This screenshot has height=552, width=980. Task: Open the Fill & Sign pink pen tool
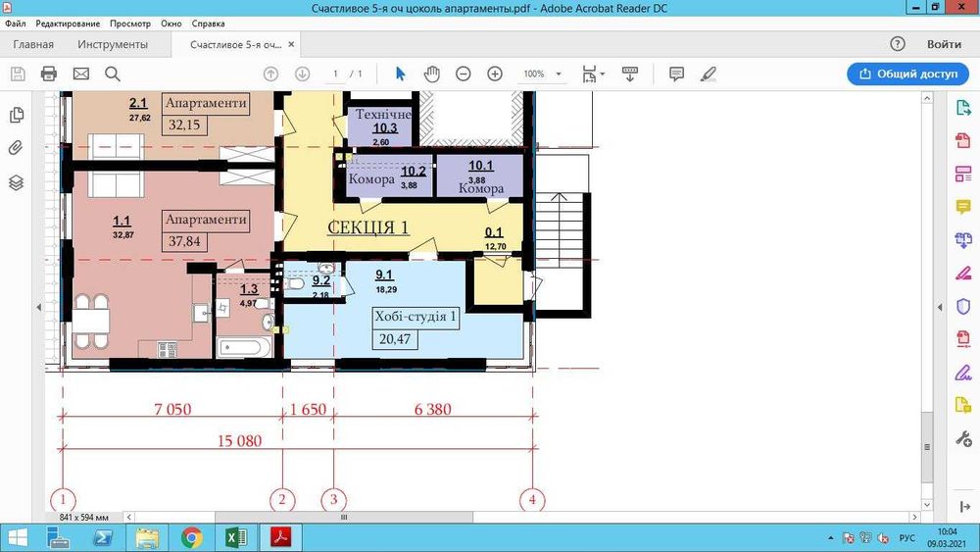point(963,274)
